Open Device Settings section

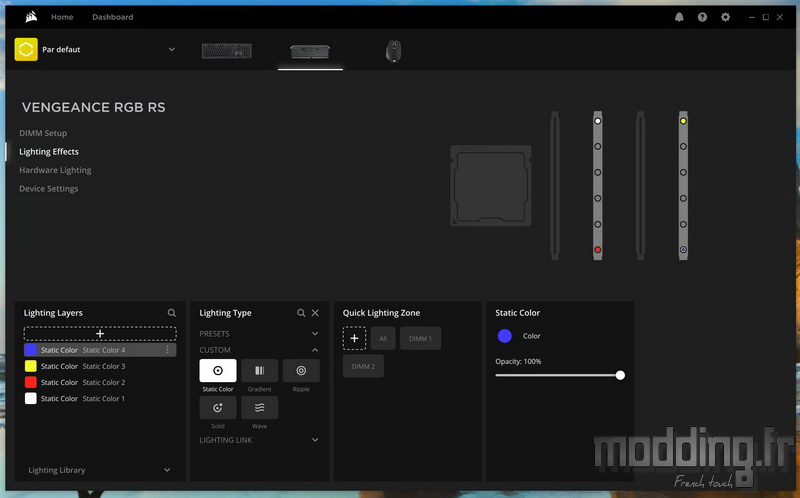48,188
